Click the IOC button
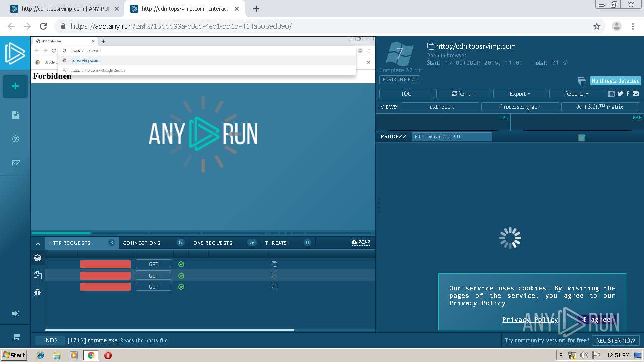This screenshot has width=644, height=362. 407,94
